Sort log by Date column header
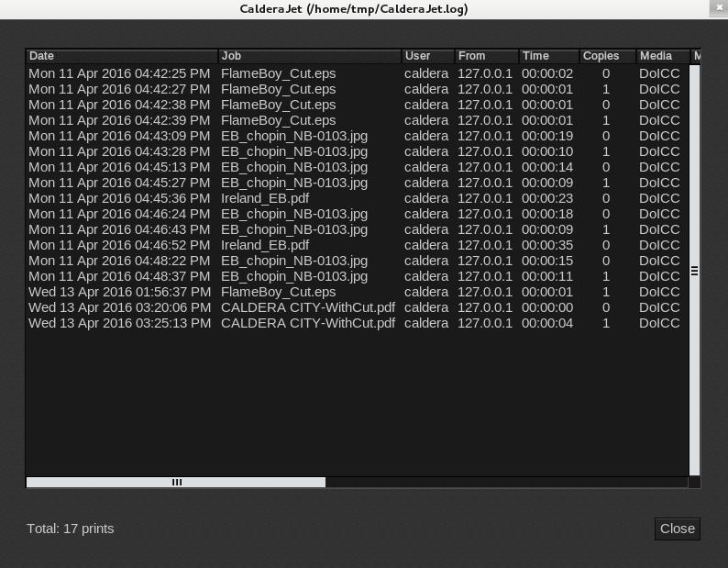The width and height of the screenshot is (728, 568). (121, 56)
